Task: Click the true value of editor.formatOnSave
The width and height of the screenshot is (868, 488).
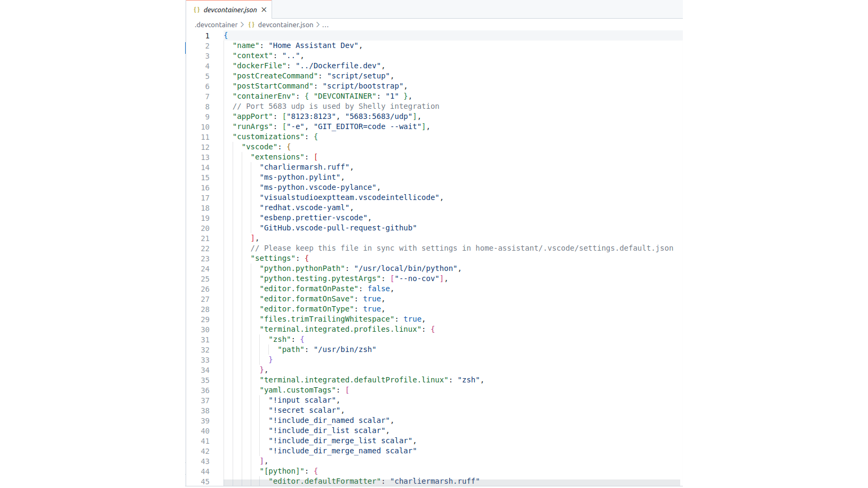Action: pos(372,299)
